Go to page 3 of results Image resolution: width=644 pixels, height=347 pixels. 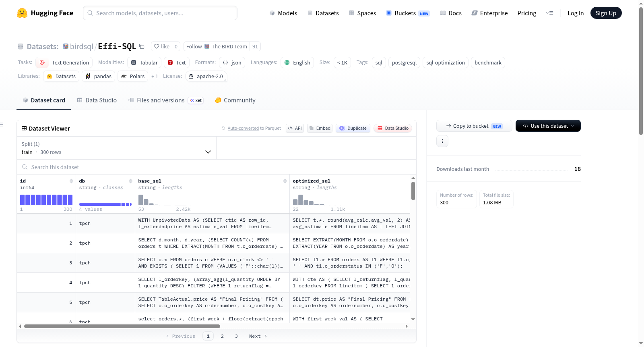(236, 336)
